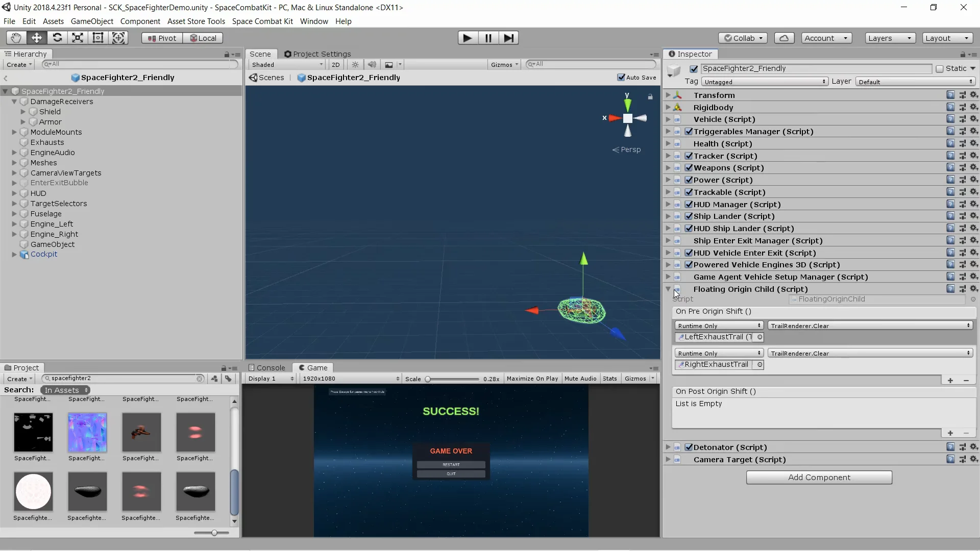Click Maximize On Play button
980x551 pixels.
532,379
